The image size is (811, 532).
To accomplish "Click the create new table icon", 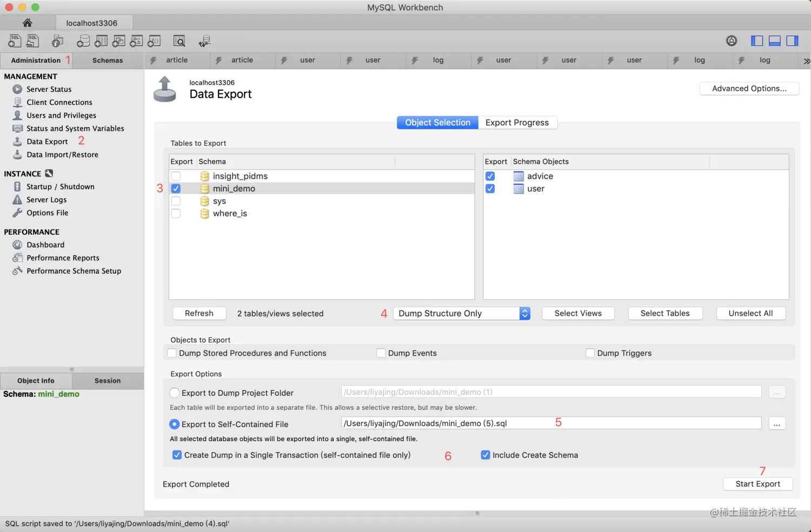I will click(101, 41).
